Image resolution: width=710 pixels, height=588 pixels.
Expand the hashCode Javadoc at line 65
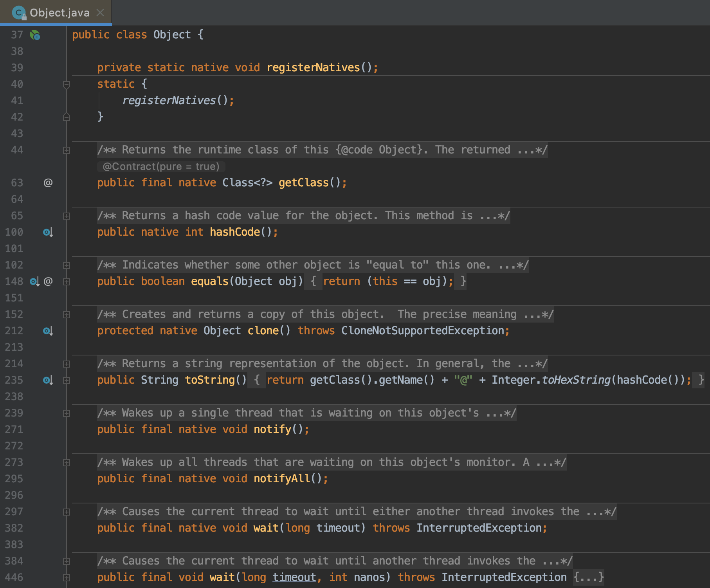67,216
